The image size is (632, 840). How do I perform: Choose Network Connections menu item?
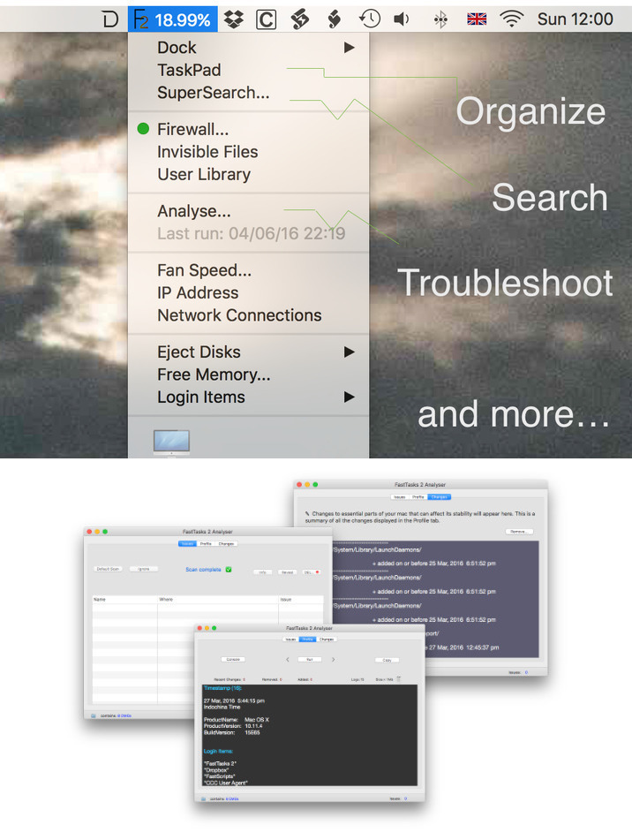tap(240, 315)
